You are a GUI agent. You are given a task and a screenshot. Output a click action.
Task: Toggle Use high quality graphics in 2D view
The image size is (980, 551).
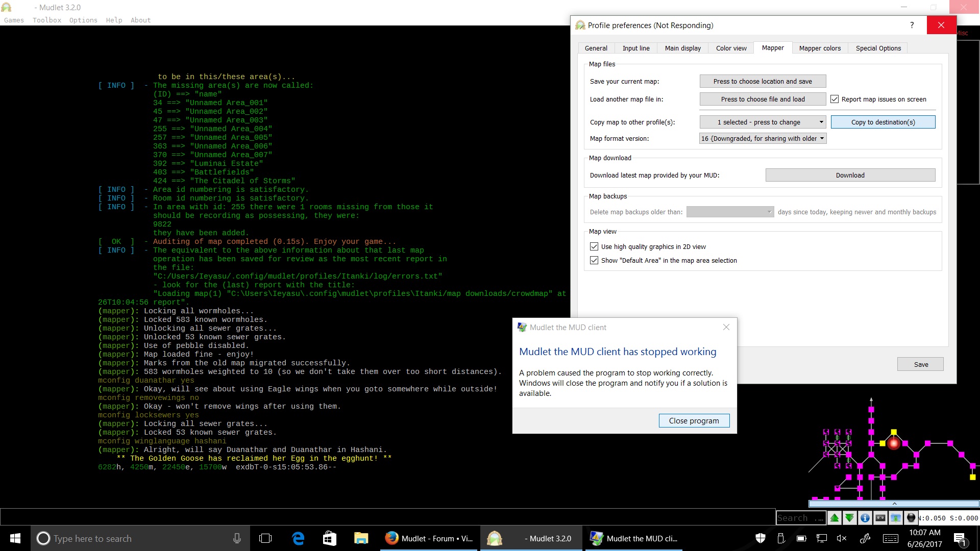(x=594, y=246)
